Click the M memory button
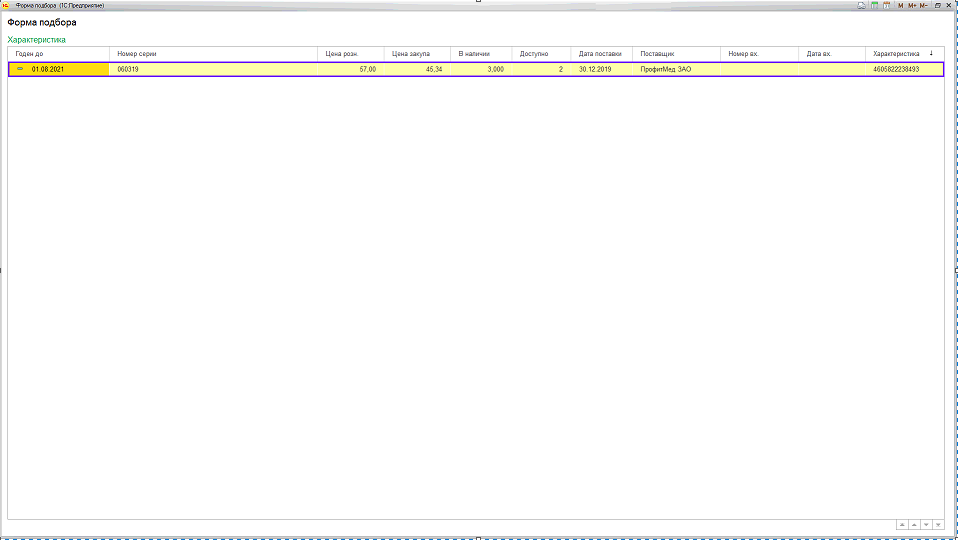The image size is (958, 540). click(x=900, y=5)
